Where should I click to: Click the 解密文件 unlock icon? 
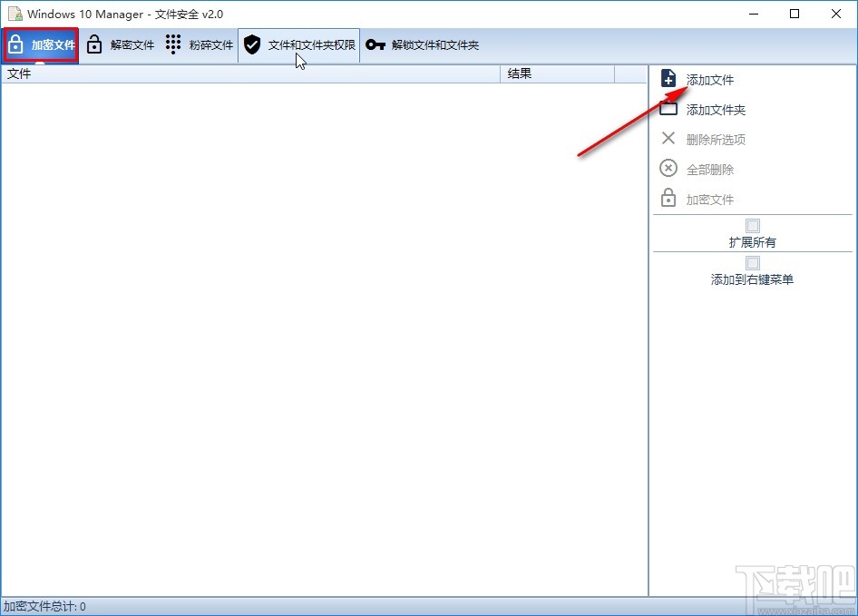pos(95,44)
